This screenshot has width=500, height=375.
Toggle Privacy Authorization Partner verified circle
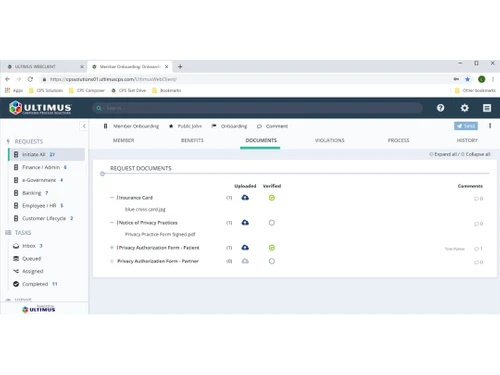click(272, 261)
